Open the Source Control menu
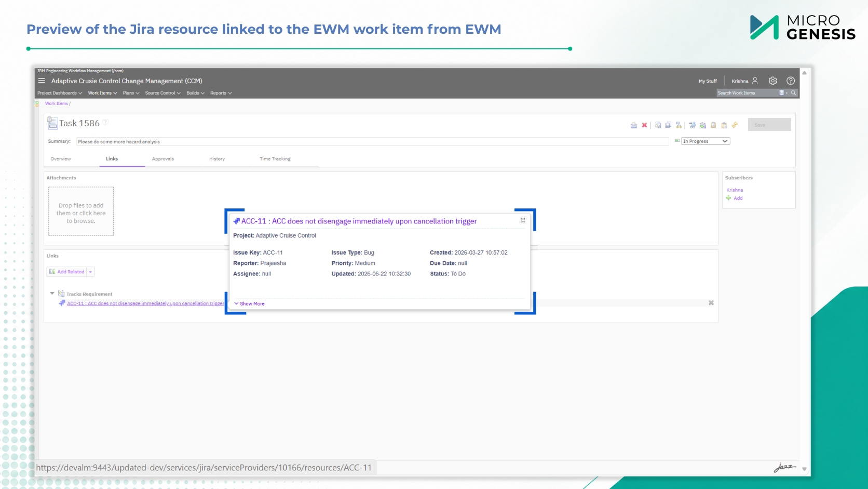 [163, 93]
